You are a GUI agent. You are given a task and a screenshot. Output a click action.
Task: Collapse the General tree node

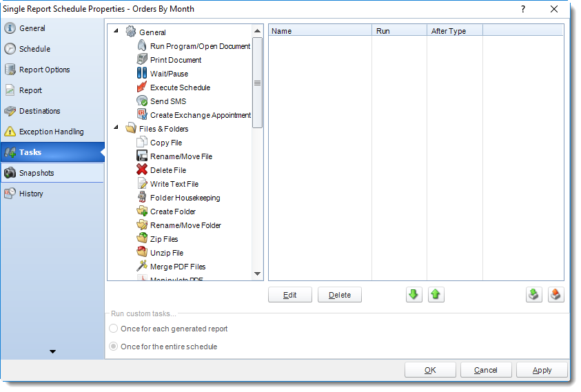pos(116,30)
